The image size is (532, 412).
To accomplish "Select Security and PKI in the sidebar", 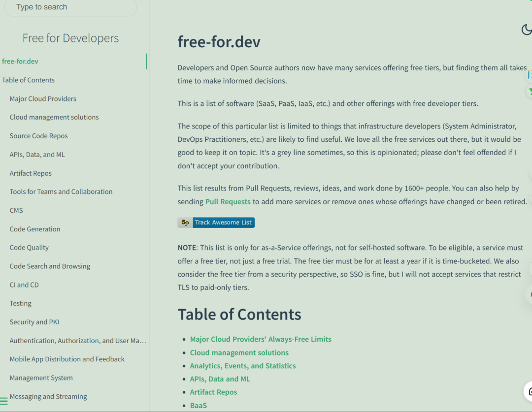I will click(x=34, y=322).
